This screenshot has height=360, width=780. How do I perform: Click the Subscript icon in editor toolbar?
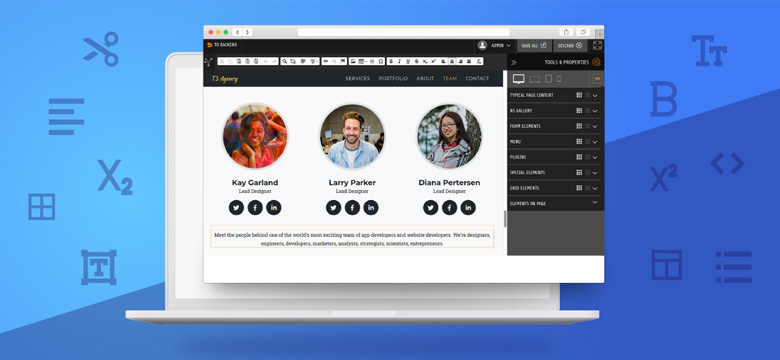point(425,61)
